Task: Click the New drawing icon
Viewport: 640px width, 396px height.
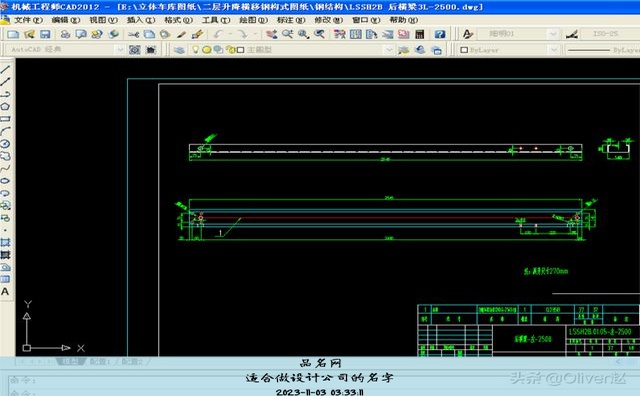Action: click(x=13, y=34)
